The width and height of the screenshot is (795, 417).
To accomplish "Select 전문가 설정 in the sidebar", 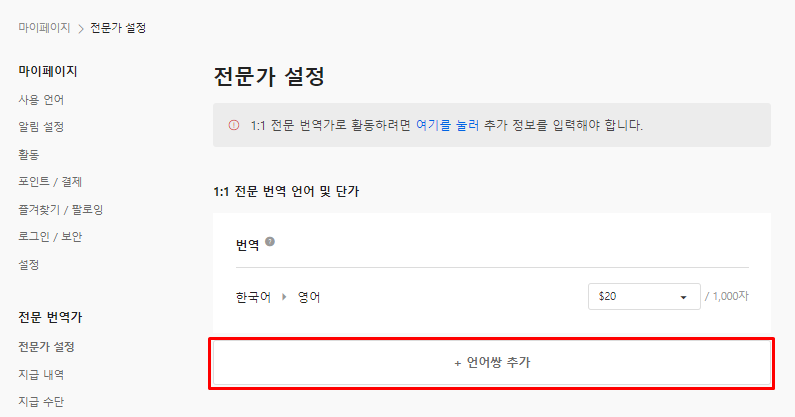I will [x=47, y=347].
